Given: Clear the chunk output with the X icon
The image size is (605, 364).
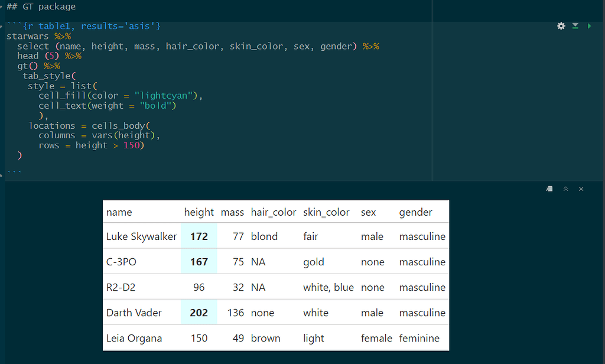Looking at the screenshot, I should coord(581,188).
